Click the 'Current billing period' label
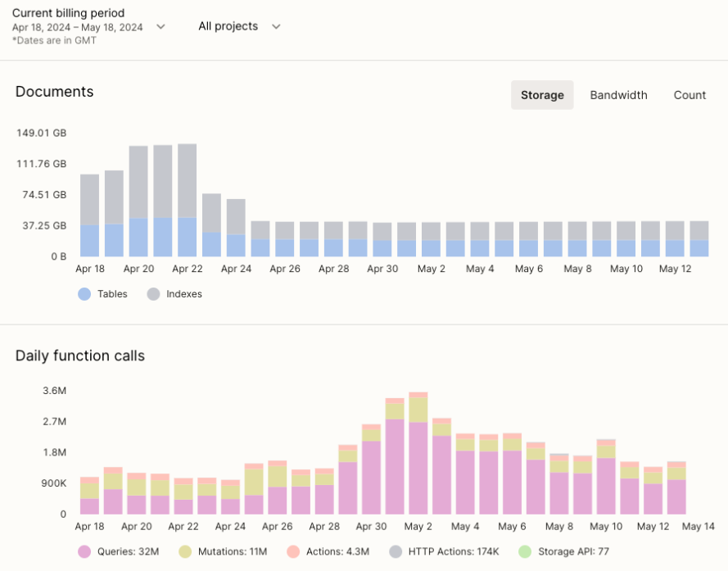 tap(68, 13)
